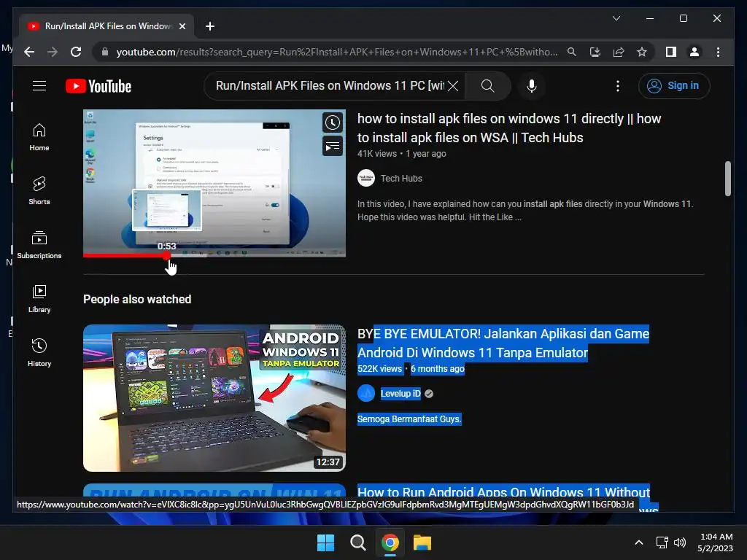747x560 pixels.
Task: Click the Sign in button
Action: tap(674, 86)
